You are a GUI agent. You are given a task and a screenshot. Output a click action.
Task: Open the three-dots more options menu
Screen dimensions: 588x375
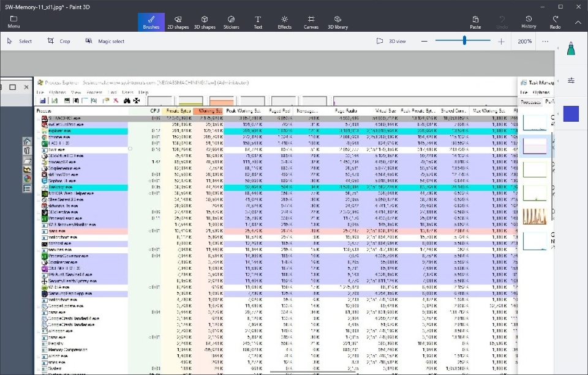click(x=545, y=41)
